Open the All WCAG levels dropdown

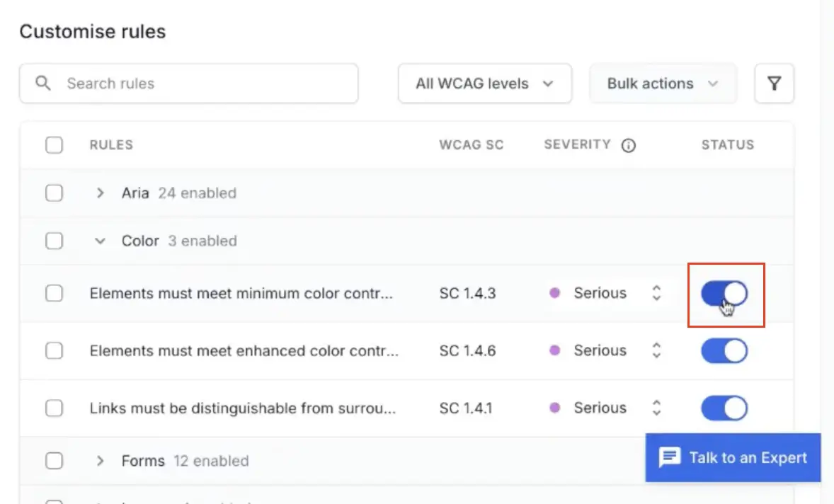tap(484, 84)
